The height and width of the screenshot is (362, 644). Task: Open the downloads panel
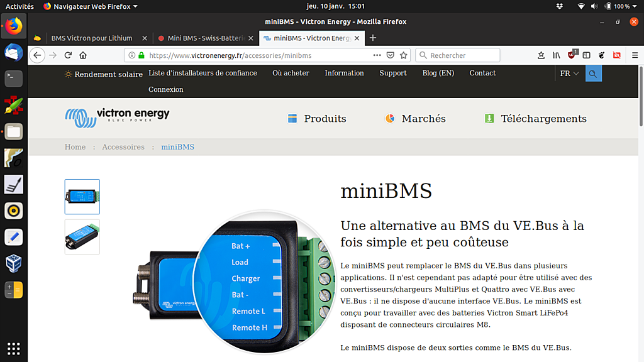click(x=541, y=55)
